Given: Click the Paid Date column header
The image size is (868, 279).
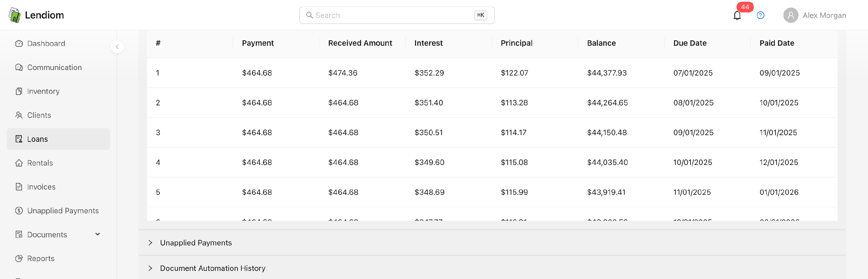Looking at the screenshot, I should coord(777,43).
